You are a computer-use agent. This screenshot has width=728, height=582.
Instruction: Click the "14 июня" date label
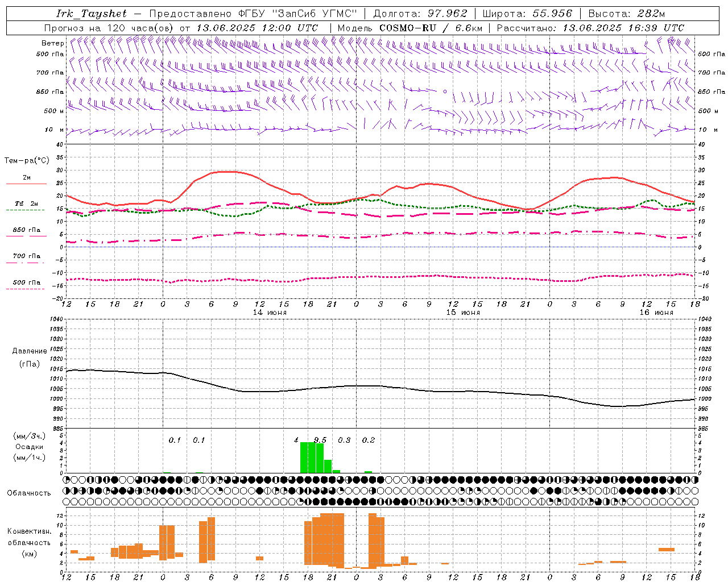270,313
